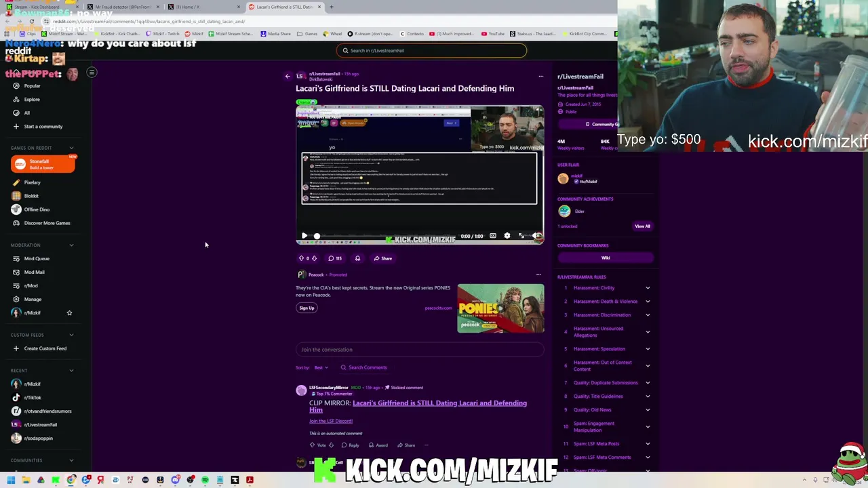Click Search Comments field
The width and height of the screenshot is (868, 488).
point(364,367)
